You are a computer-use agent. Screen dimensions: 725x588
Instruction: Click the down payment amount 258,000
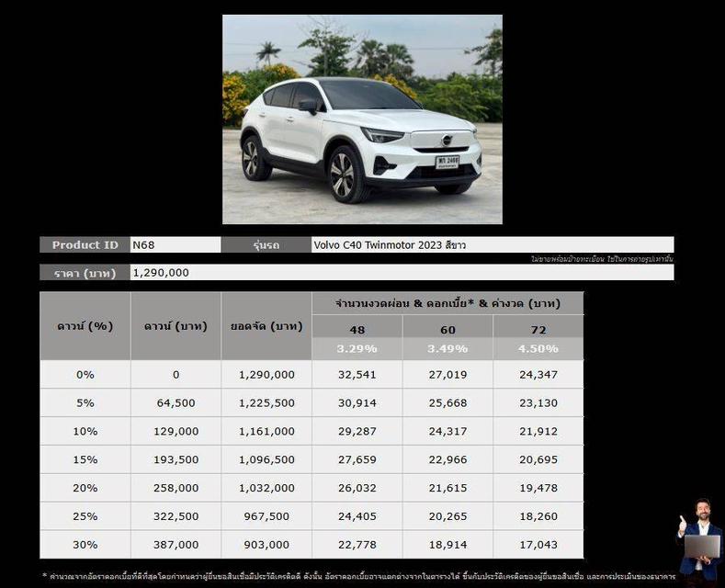[x=176, y=488]
